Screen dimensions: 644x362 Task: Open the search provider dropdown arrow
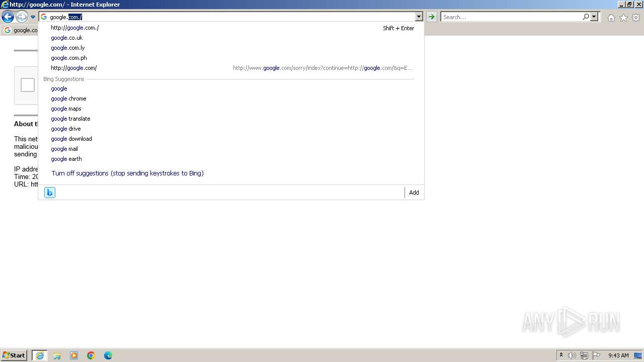point(594,17)
